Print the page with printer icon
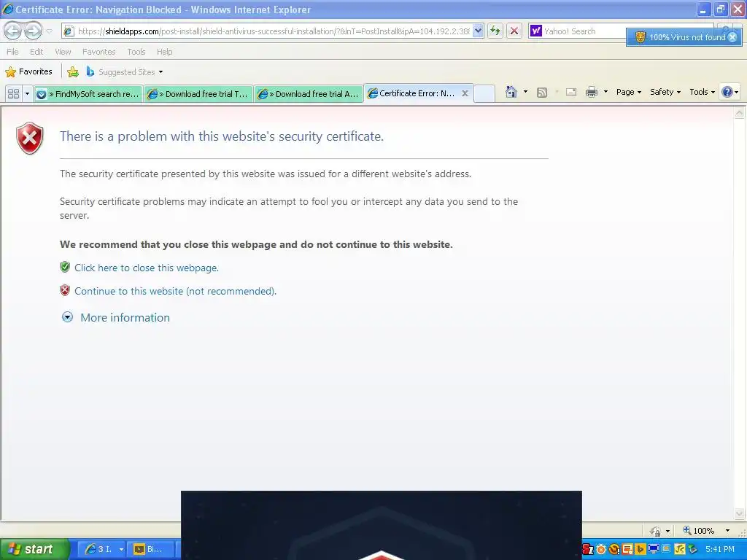This screenshot has width=747, height=560. (x=591, y=92)
